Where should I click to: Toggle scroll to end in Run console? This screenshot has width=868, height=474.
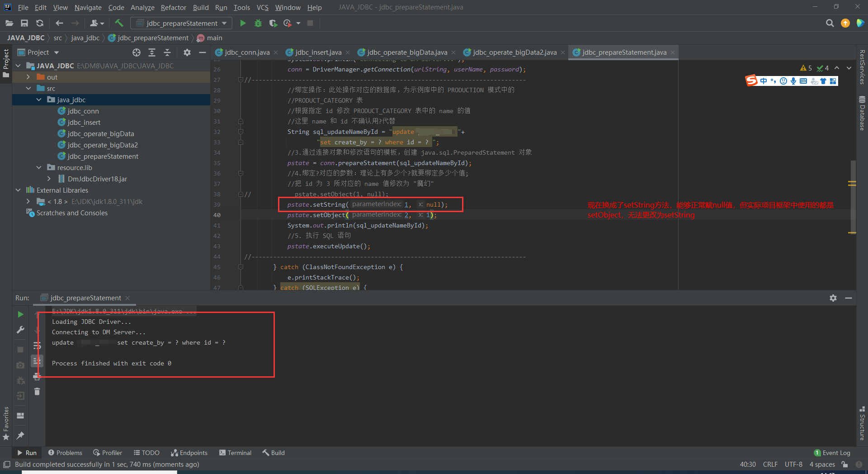click(37, 361)
